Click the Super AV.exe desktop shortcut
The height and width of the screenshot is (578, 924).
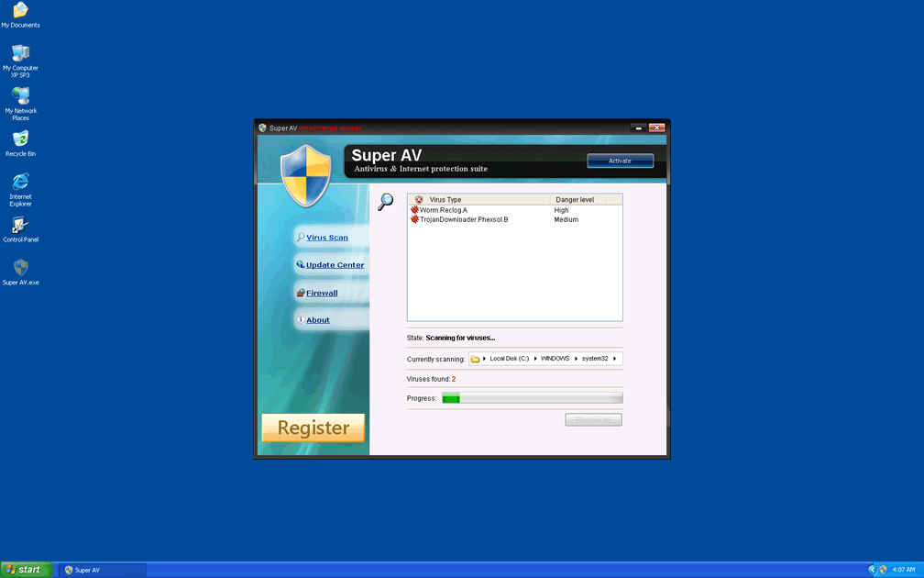coord(20,268)
